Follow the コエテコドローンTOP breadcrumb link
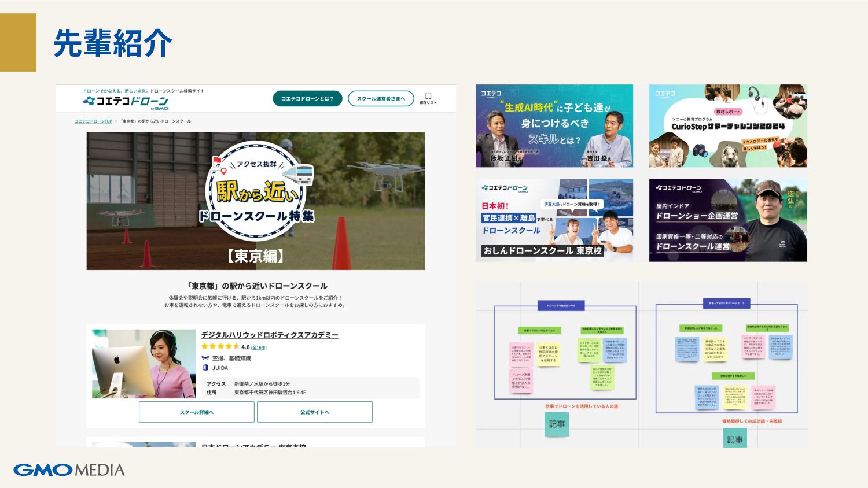868x488 pixels. tap(93, 121)
